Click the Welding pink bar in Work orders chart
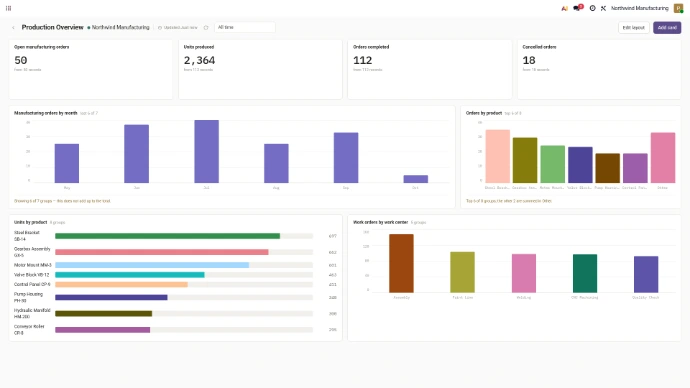 coord(524,273)
